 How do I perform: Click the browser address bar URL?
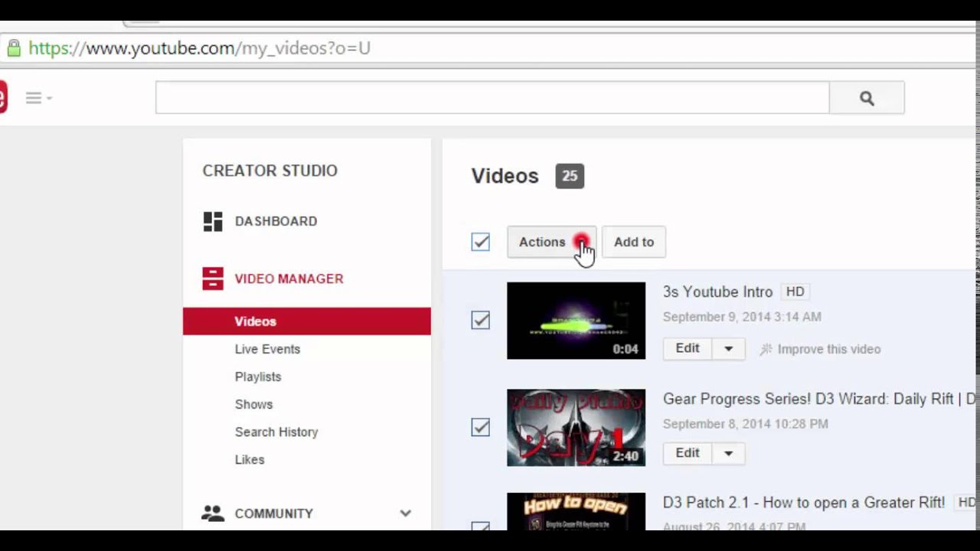tap(199, 48)
